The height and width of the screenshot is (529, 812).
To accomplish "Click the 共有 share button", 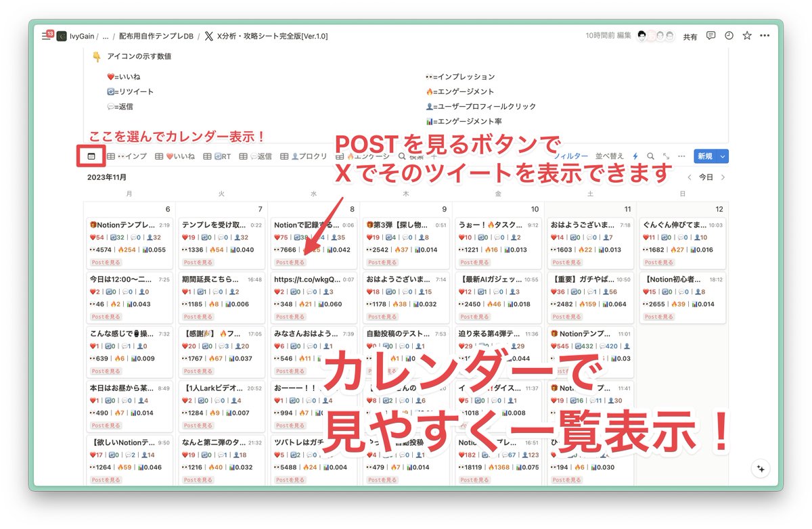I will (690, 37).
